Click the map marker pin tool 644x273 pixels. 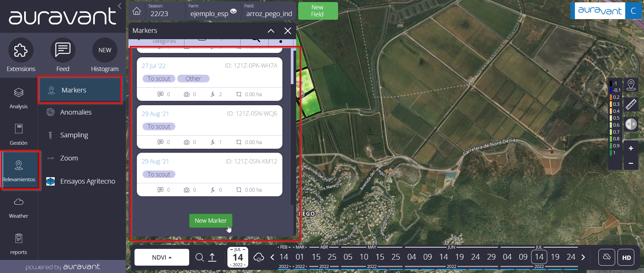click(631, 85)
